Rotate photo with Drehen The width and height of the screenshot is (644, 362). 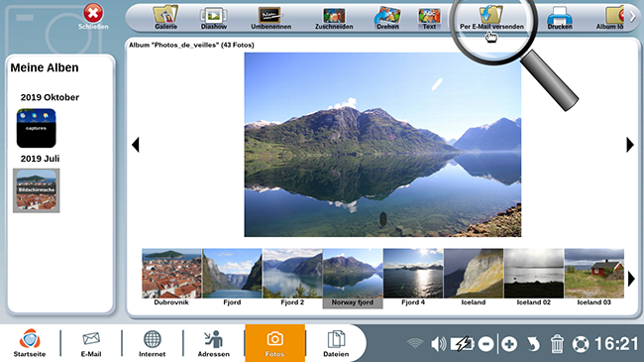[387, 17]
